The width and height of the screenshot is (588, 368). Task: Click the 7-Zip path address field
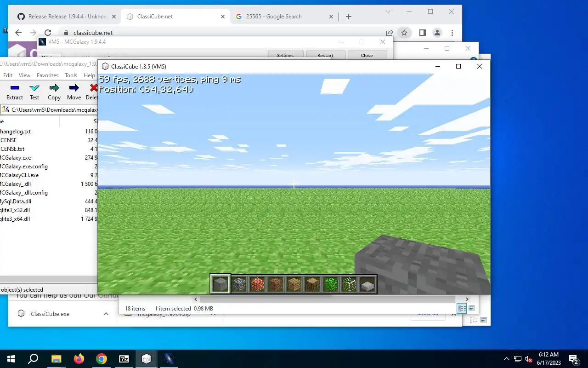[49, 110]
